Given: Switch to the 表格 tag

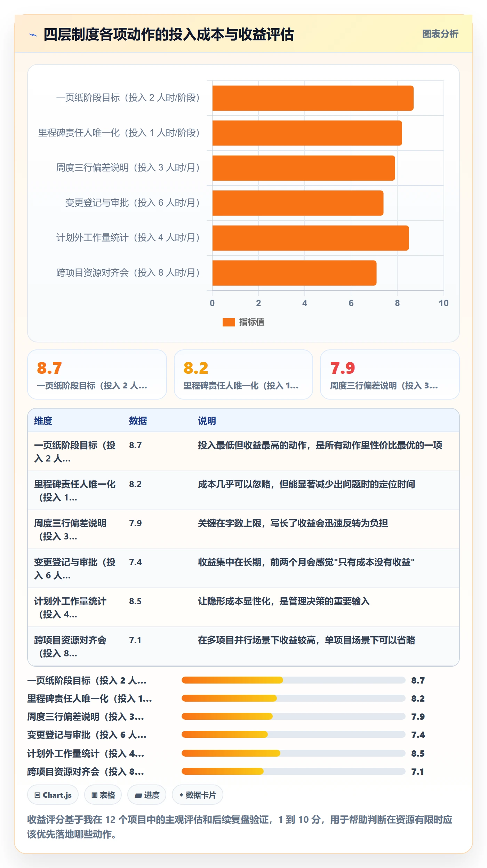Looking at the screenshot, I should (x=103, y=795).
